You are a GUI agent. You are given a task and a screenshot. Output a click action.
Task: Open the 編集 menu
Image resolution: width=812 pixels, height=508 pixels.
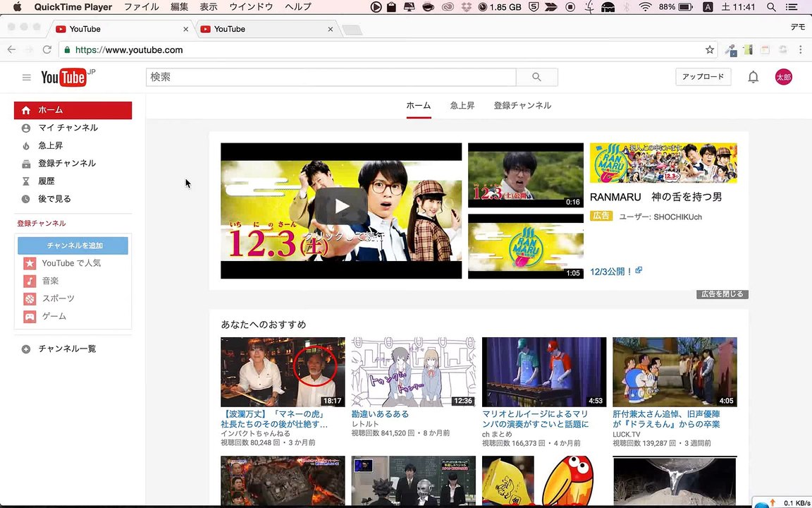click(x=180, y=7)
